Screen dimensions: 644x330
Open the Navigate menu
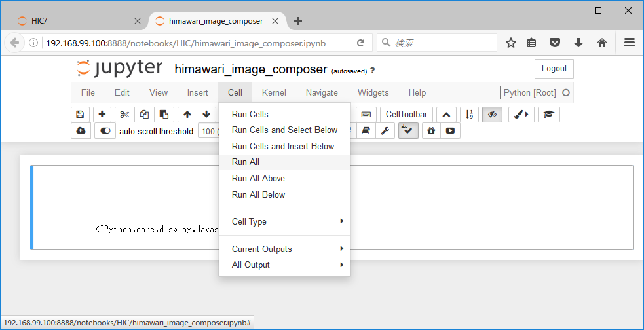pyautogui.click(x=322, y=93)
